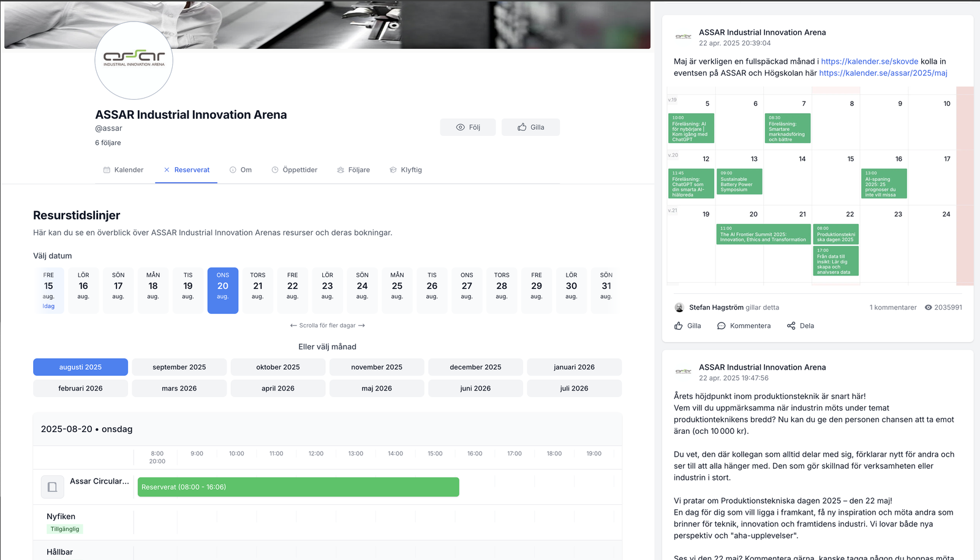Click the first post's ASSAR avatar

point(683,37)
